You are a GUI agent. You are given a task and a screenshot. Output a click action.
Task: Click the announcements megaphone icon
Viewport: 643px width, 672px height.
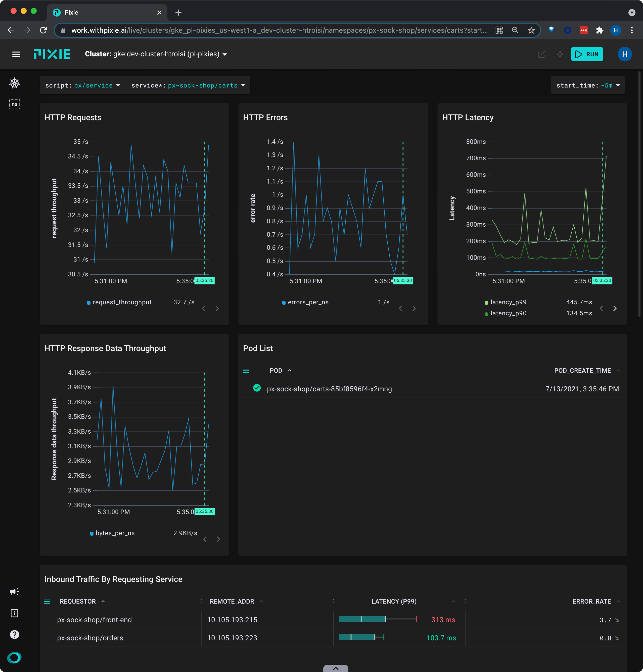[x=14, y=592]
